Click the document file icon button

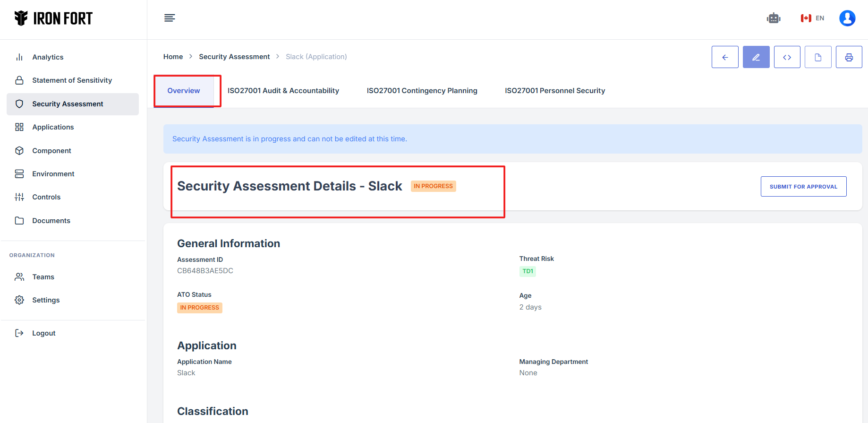tap(818, 57)
